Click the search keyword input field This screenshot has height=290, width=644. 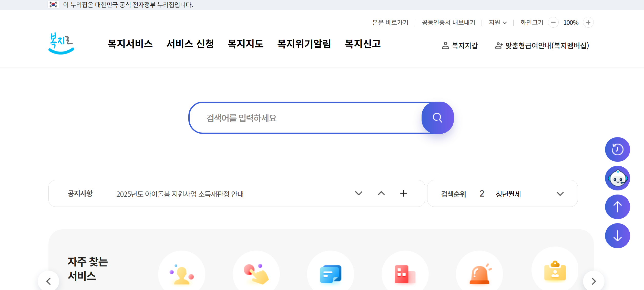305,118
